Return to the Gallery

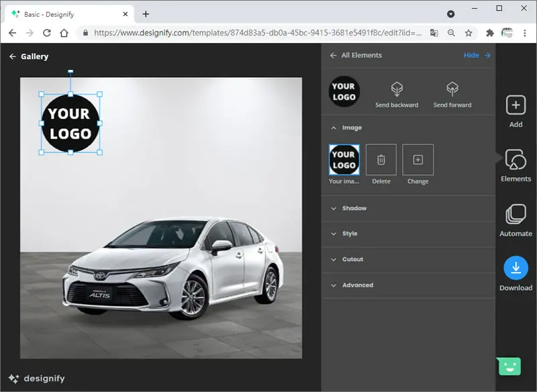click(29, 56)
